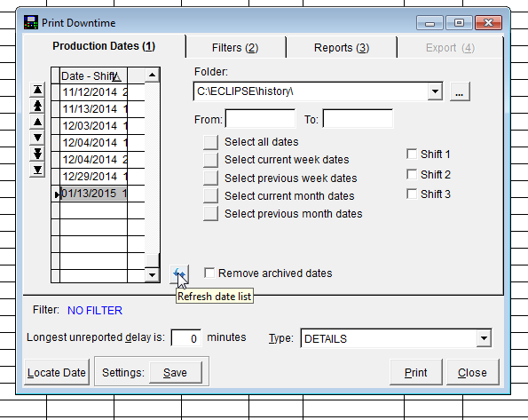Expand the Folder path dropdown
This screenshot has height=420, width=528.
(435, 91)
